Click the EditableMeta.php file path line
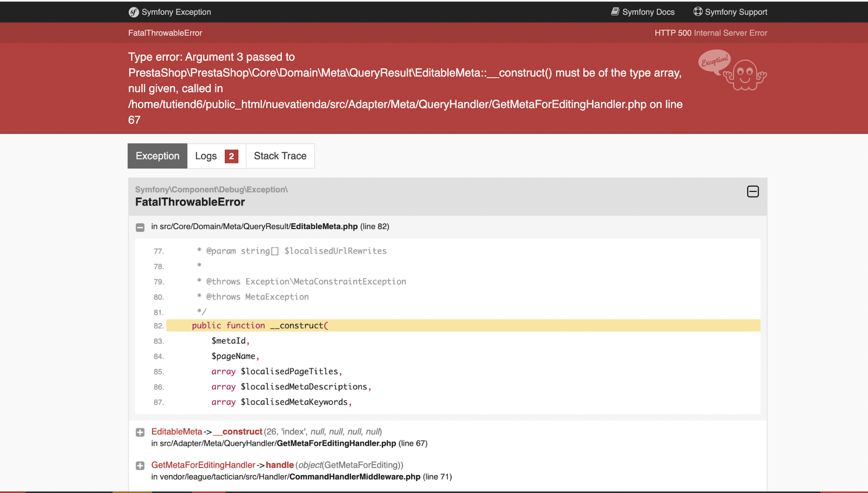Image resolution: width=868 pixels, height=493 pixels. coord(270,227)
